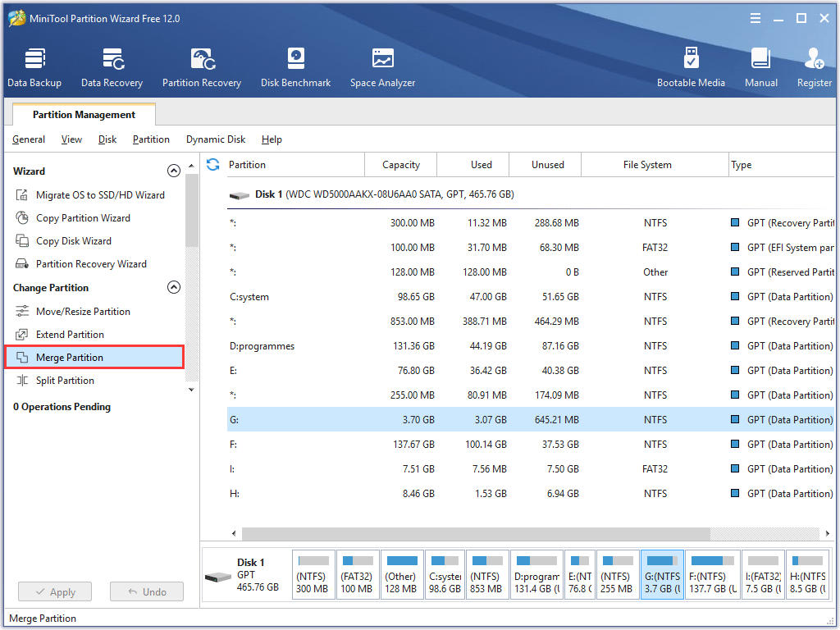Select the D:programmes partition row
The height and width of the screenshot is (630, 840).
[531, 346]
